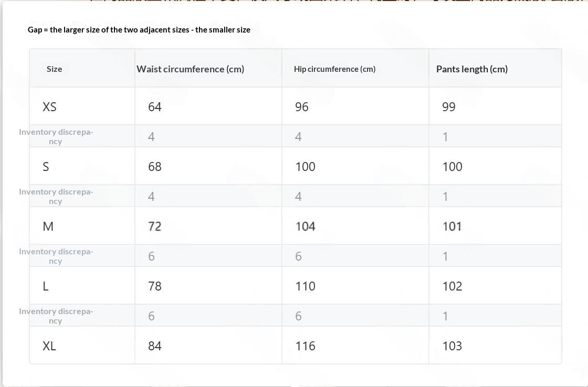
Task: Select the L size row label
Action: click(x=45, y=286)
